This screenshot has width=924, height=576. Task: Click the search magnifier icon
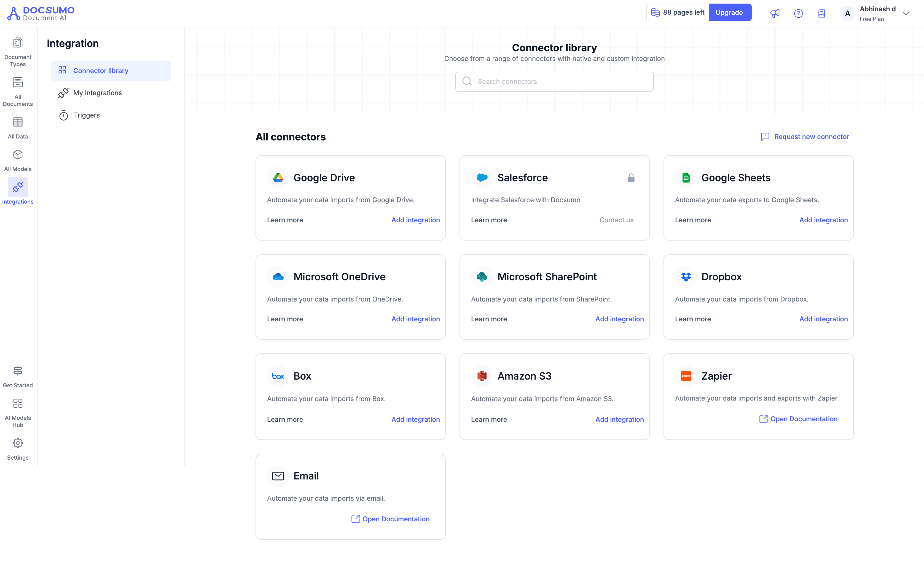pyautogui.click(x=467, y=81)
